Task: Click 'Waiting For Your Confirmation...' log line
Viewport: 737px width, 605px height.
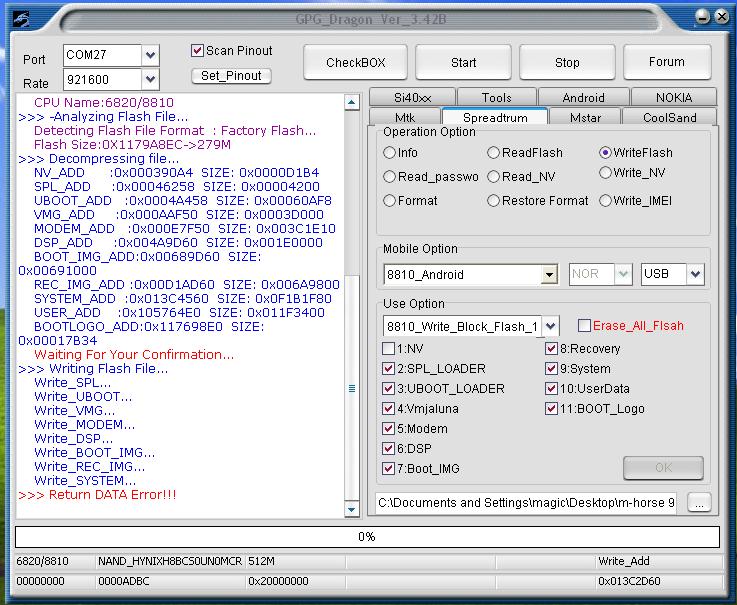Action: click(134, 354)
